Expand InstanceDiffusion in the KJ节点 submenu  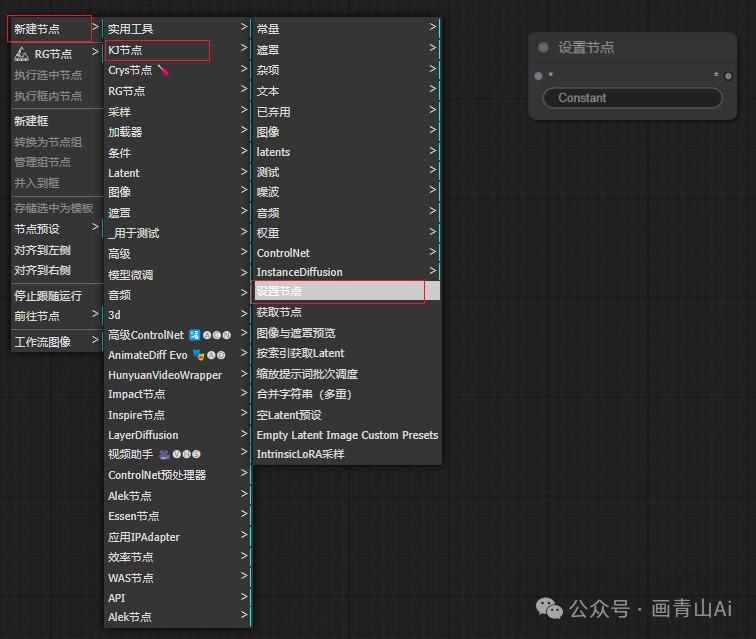click(345, 272)
